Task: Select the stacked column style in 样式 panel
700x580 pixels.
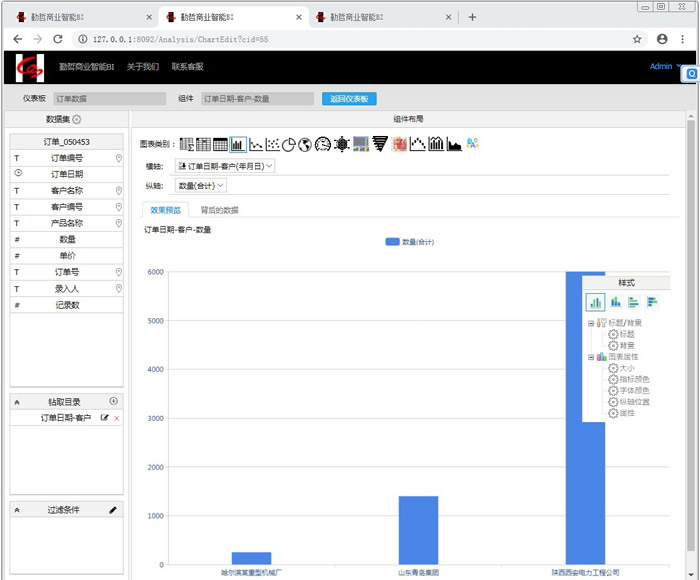Action: pyautogui.click(x=615, y=301)
